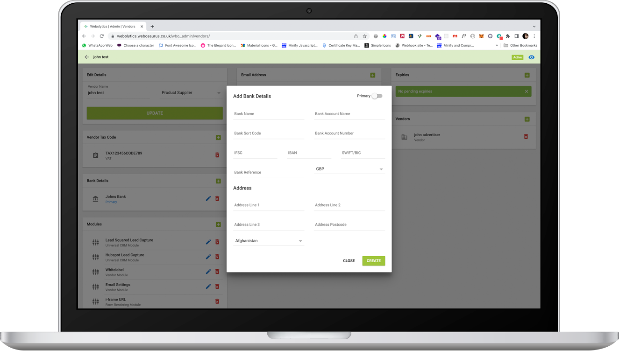Viewport: 619px width, 364px height.
Task: Add a new Vendor Tax Code
Action: pos(218,137)
